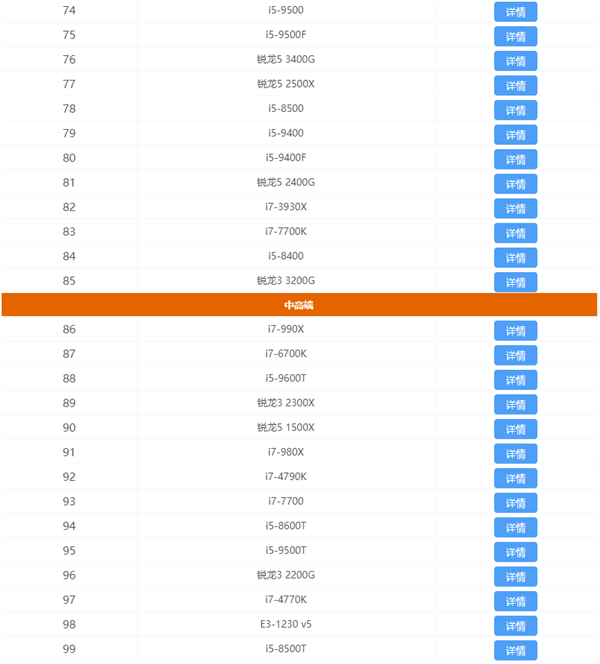Open details for i5-8600T
Image resolution: width=600 pixels, height=664 pixels.
[x=515, y=527]
